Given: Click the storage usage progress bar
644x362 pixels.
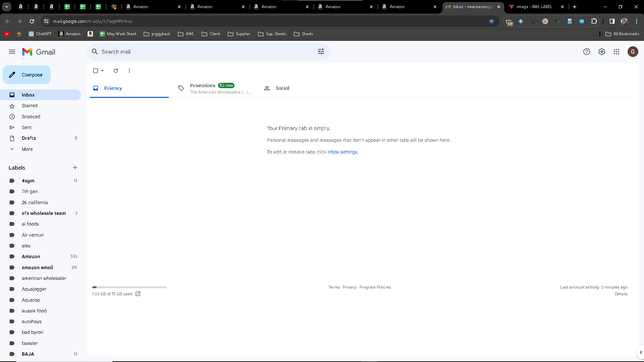Looking at the screenshot, I should pos(129,287).
